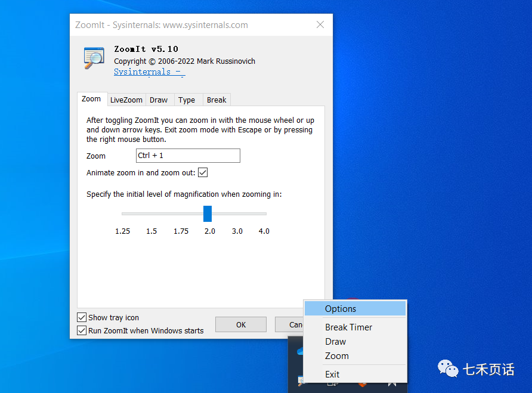Switch to the LiveZoom tab
Viewport: 532px width, 393px height.
tap(126, 100)
